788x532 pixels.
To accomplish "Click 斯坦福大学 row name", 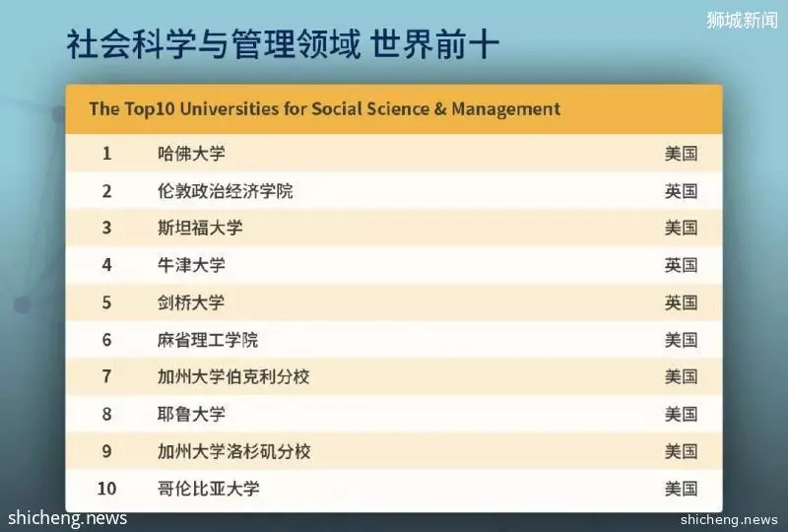I will pyautogui.click(x=200, y=228).
